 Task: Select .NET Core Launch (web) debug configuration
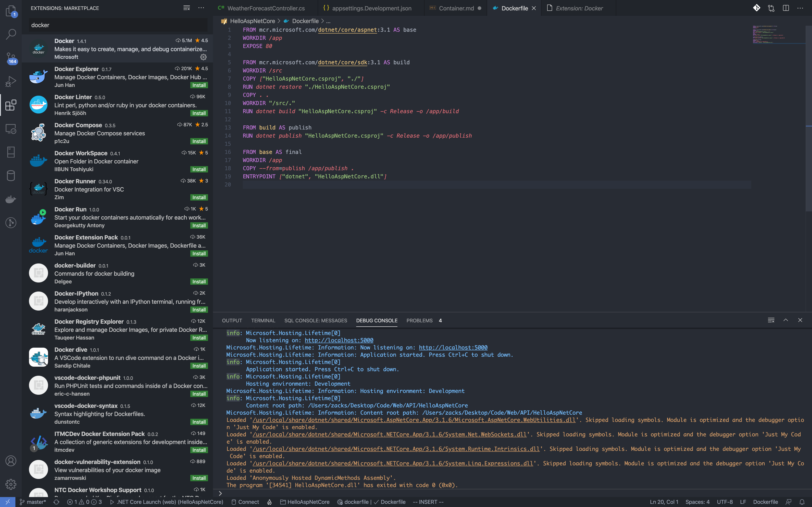pos(167,502)
